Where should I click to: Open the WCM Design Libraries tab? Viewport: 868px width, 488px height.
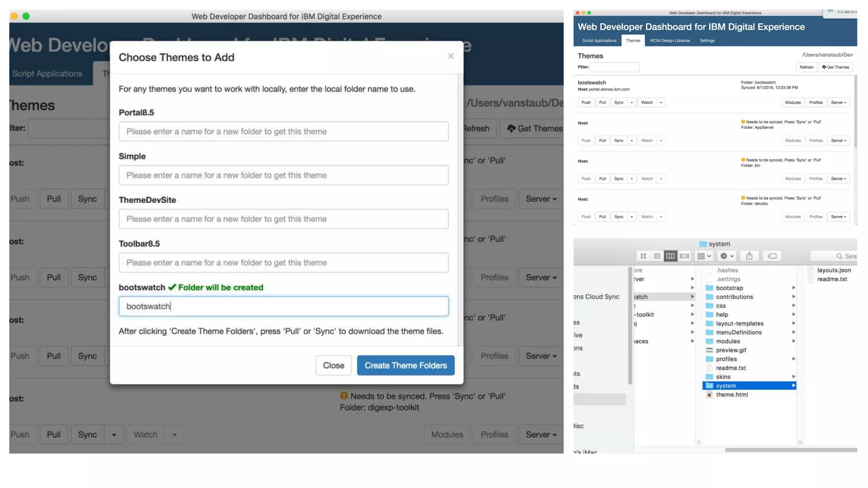[670, 41]
